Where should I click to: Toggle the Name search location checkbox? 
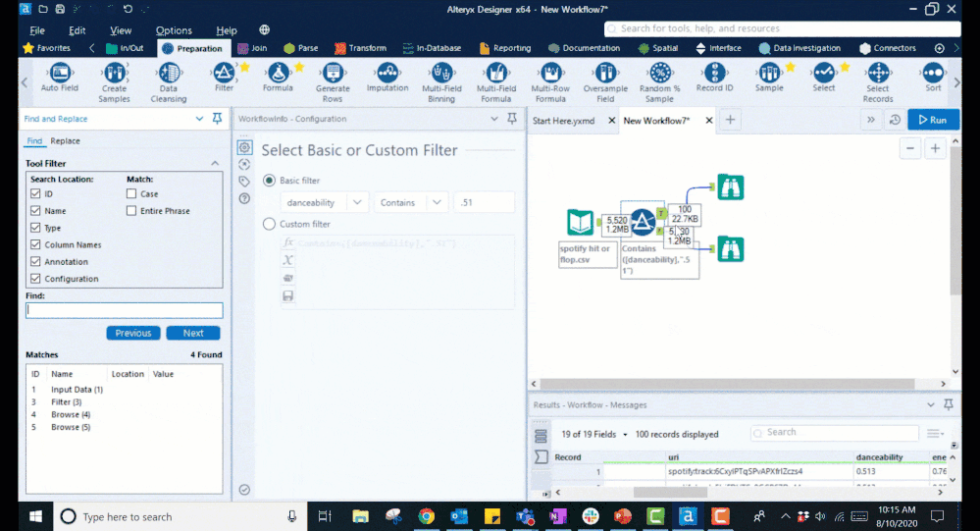click(x=35, y=211)
